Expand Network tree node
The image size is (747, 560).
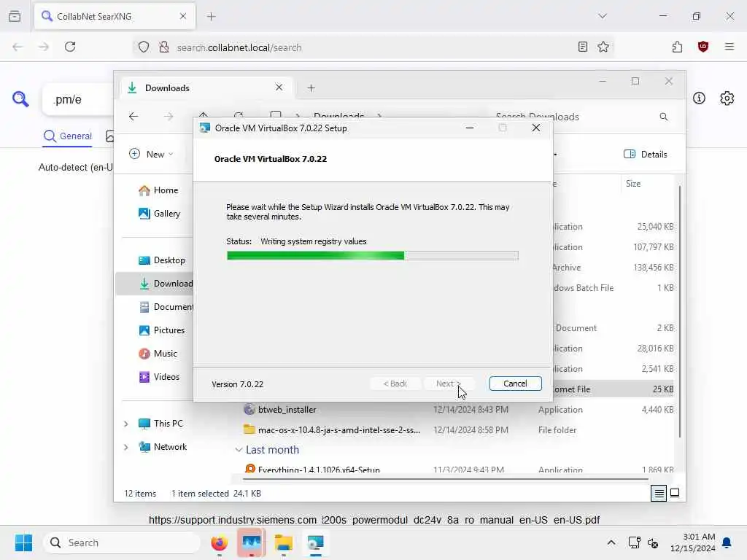pyautogui.click(x=125, y=447)
